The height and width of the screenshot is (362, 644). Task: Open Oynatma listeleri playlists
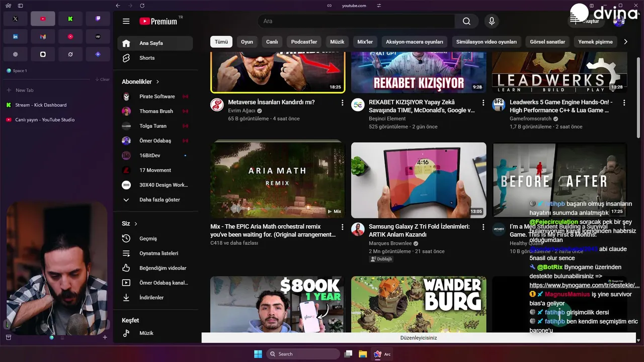(155, 253)
